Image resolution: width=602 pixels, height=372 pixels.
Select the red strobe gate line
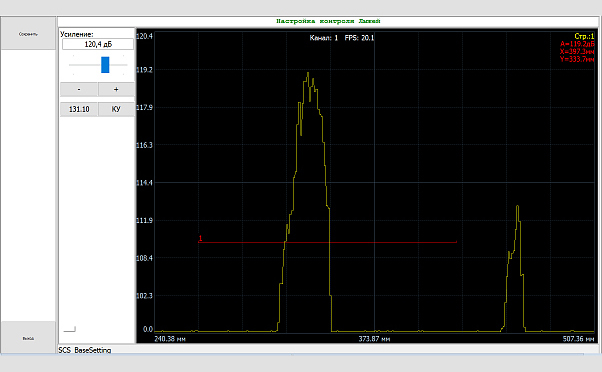point(327,242)
